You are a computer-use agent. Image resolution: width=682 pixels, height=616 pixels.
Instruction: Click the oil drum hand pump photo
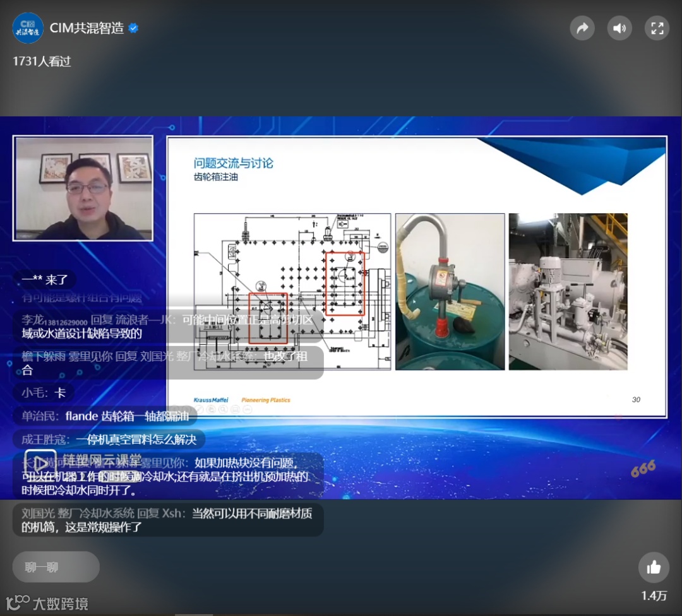(x=450, y=291)
